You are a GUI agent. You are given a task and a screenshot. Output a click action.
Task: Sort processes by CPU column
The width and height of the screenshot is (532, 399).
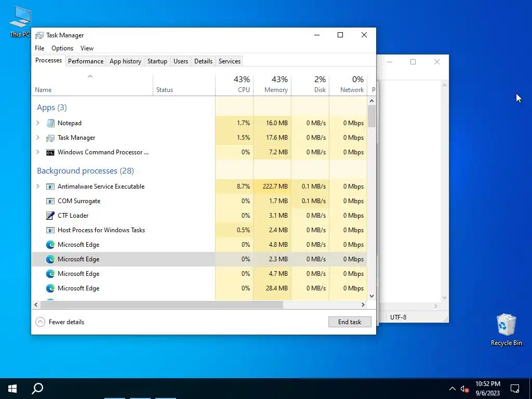[234, 85]
